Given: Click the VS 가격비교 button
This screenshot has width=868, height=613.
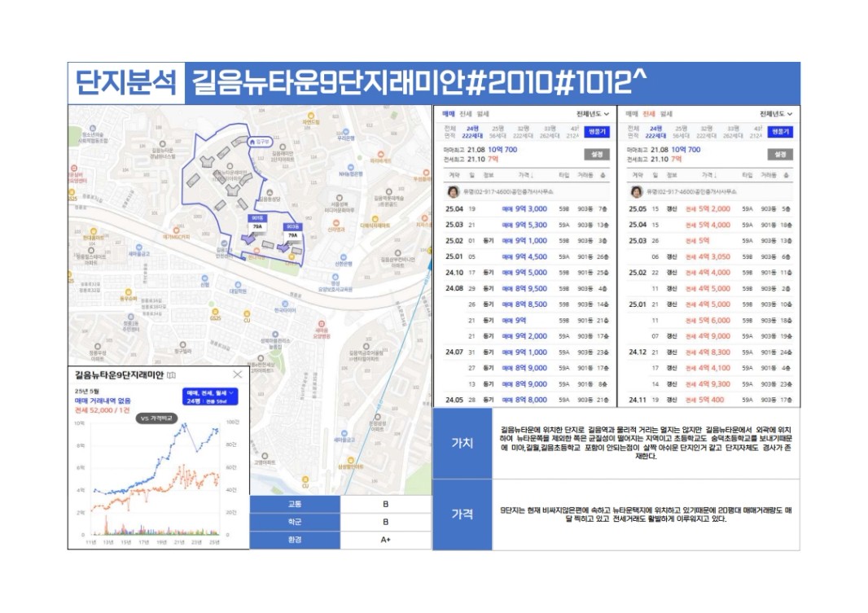Looking at the screenshot, I should [x=156, y=418].
